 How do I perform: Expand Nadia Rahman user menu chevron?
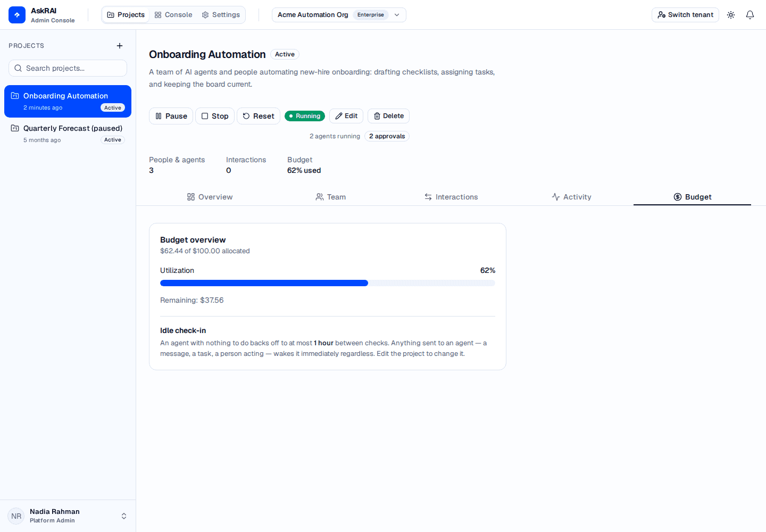124,516
